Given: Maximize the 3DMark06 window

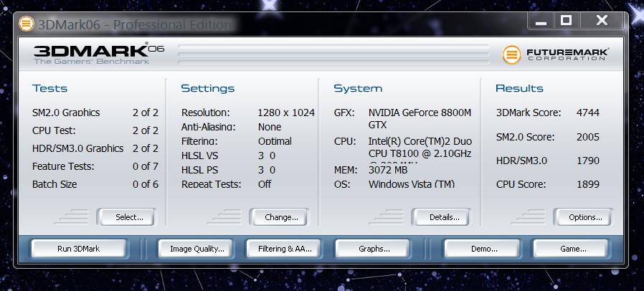Looking at the screenshot, I should click(567, 21).
